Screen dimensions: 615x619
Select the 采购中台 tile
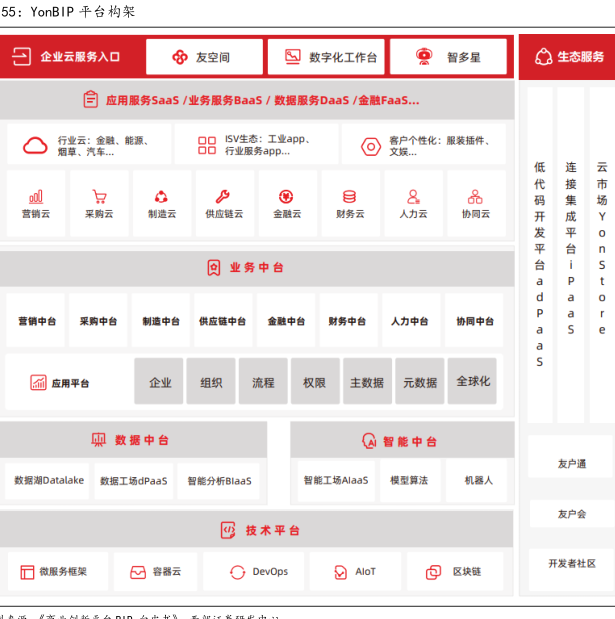98,321
